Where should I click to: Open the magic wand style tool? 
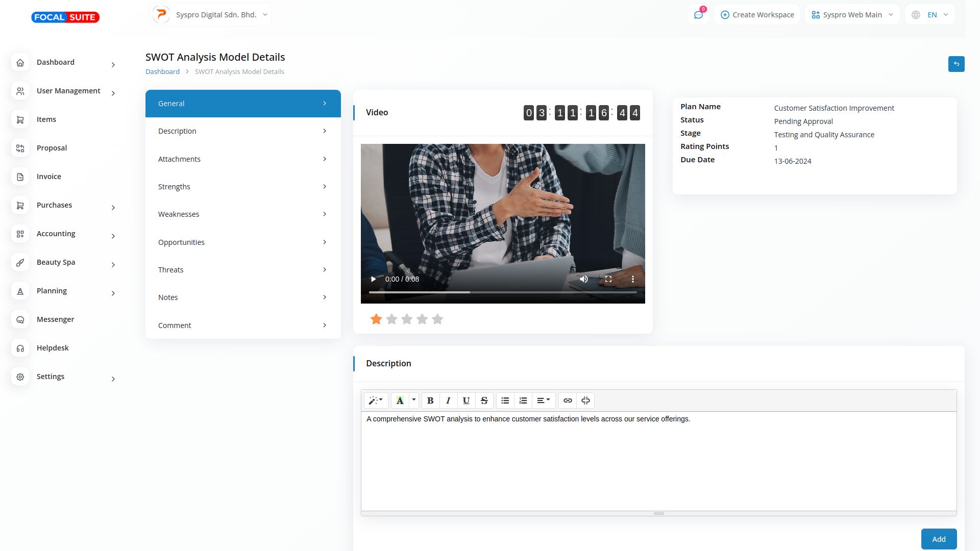pyautogui.click(x=376, y=400)
